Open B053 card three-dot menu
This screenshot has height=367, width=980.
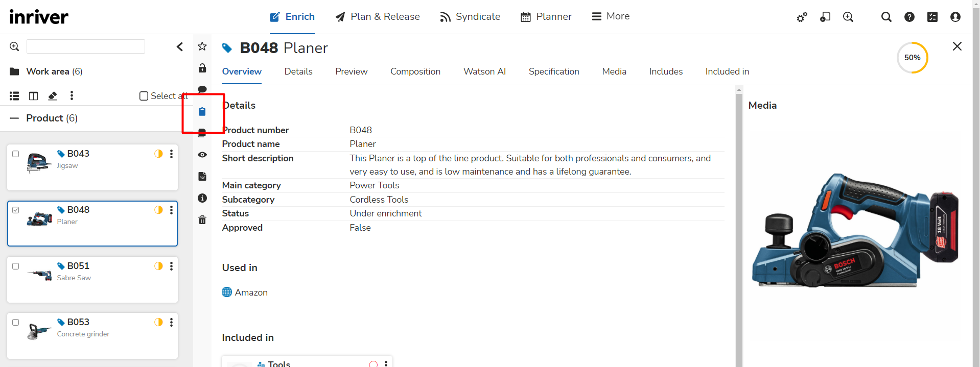tap(172, 322)
